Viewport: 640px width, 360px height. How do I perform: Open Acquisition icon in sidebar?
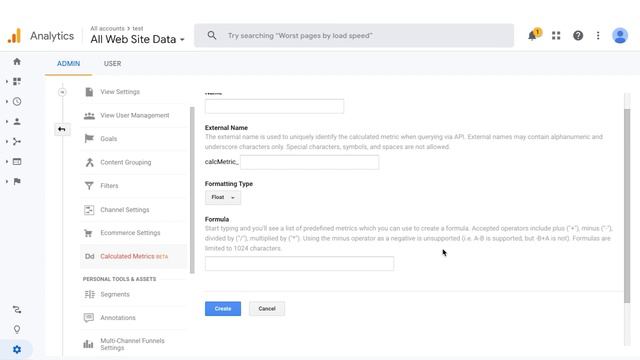17,142
